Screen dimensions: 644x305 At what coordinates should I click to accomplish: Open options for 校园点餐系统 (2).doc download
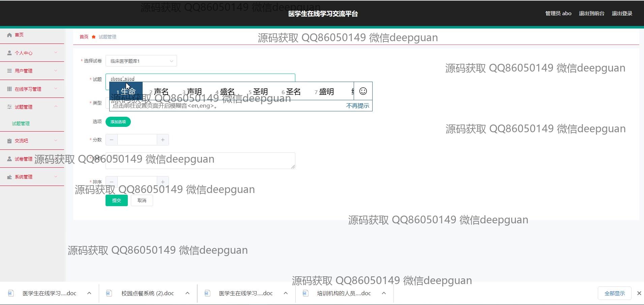tap(187, 293)
